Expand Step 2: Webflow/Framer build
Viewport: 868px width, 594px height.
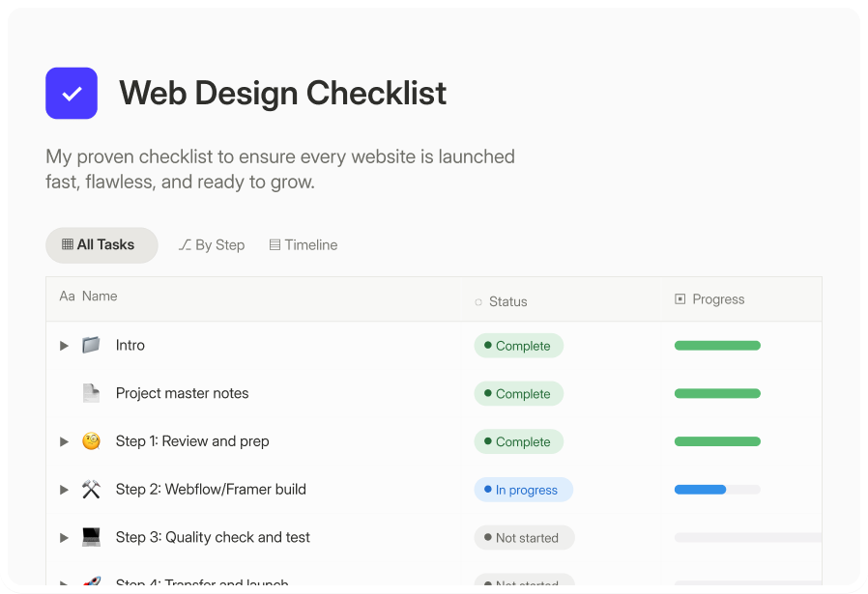[64, 490]
